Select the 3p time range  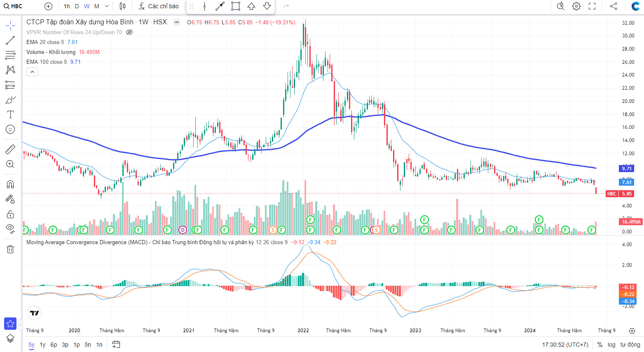65,345
